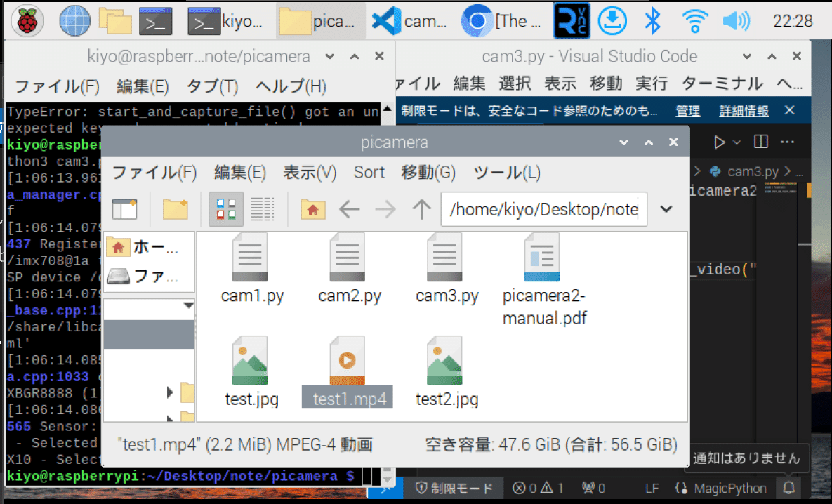Click the forwarded ports indicator
832x504 pixels.
coord(593,488)
